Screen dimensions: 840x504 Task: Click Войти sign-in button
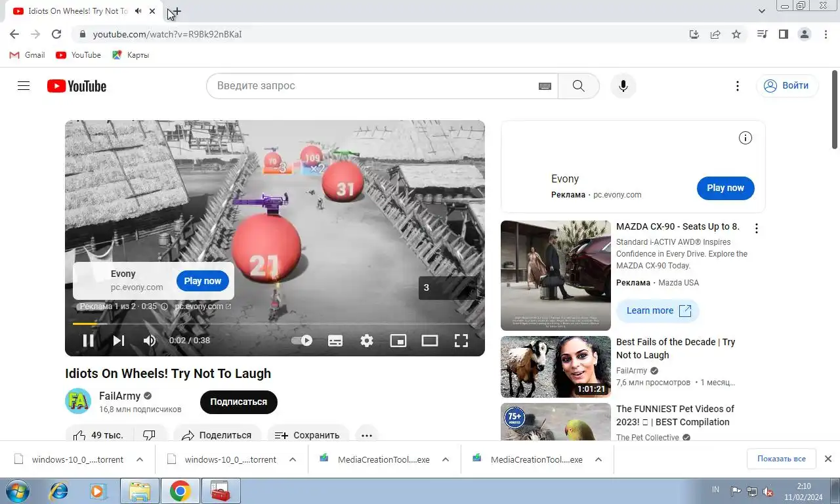click(787, 86)
